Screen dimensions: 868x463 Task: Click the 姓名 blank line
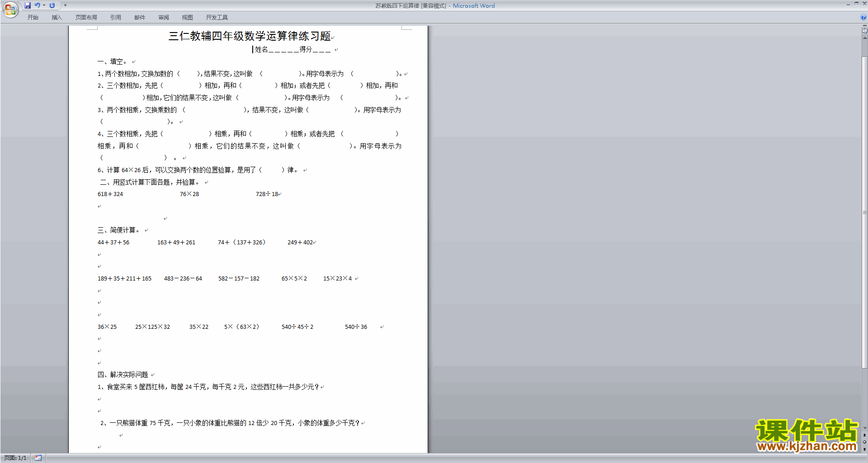(283, 50)
